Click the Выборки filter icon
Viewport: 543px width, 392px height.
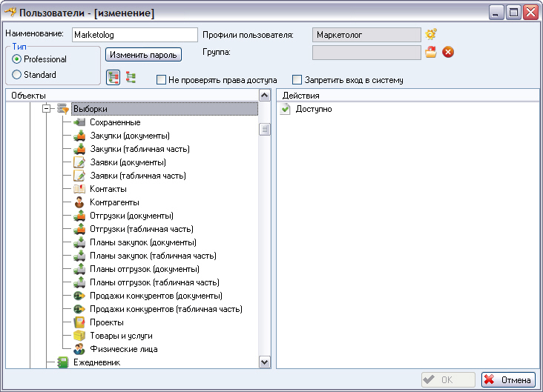click(63, 109)
